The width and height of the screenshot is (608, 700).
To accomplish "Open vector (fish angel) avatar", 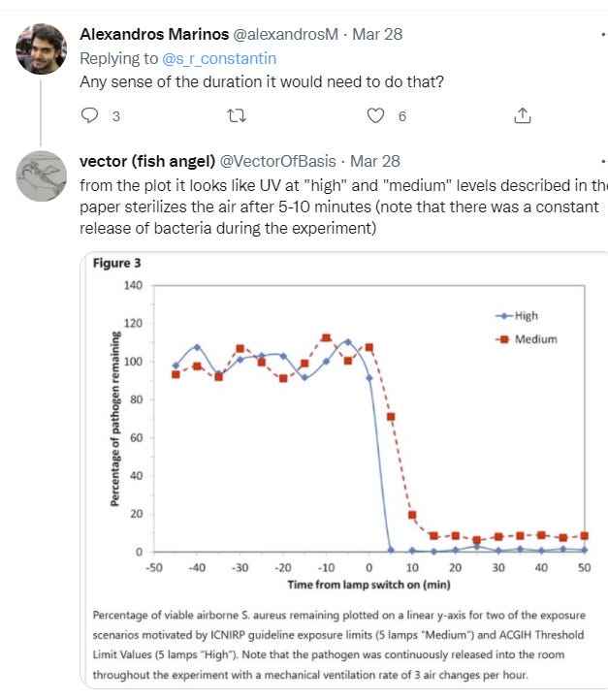I will click(x=41, y=175).
